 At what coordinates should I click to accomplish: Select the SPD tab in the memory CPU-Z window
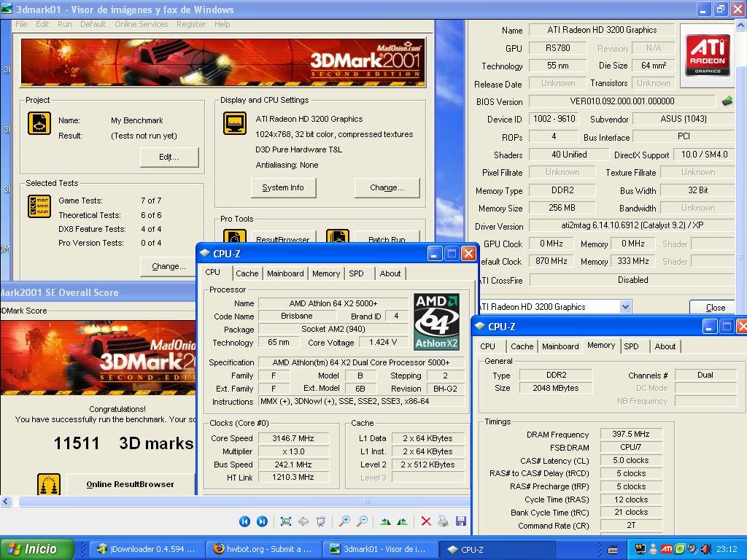click(631, 346)
